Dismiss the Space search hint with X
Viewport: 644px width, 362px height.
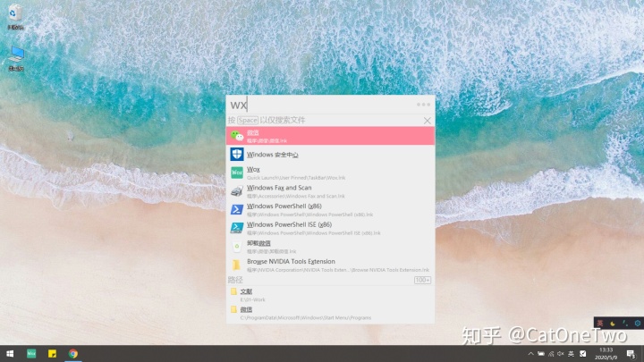(x=428, y=121)
